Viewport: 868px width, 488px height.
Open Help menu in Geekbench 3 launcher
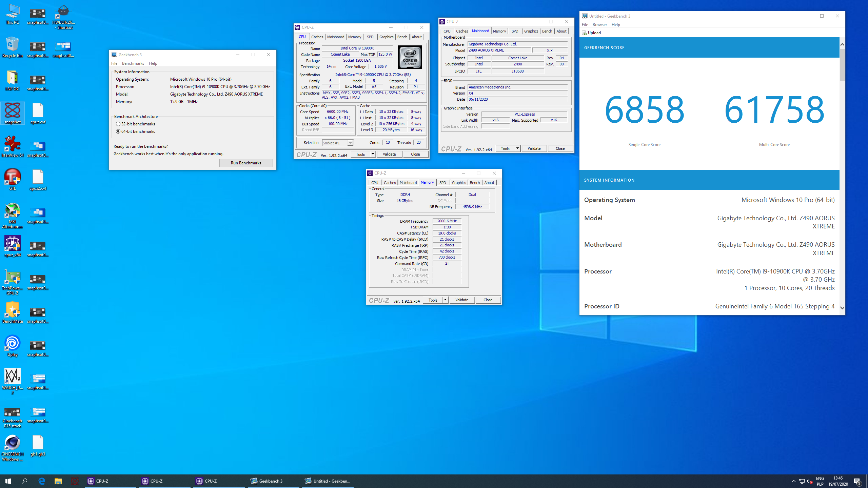(x=153, y=63)
